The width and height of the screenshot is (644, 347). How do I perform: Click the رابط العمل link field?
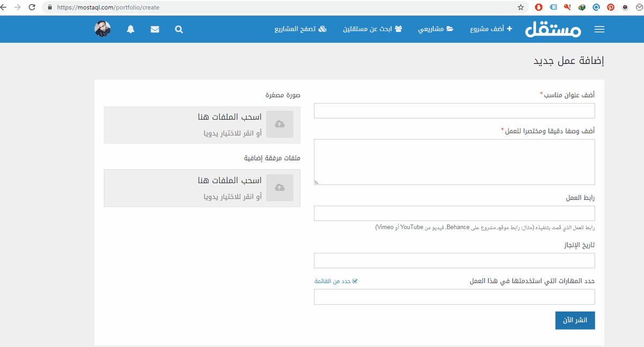(x=454, y=213)
